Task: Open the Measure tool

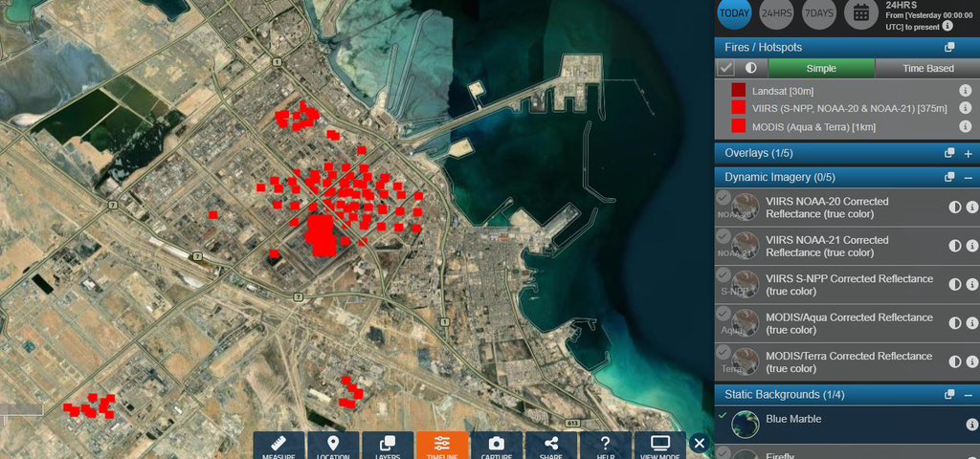Action: [278, 446]
